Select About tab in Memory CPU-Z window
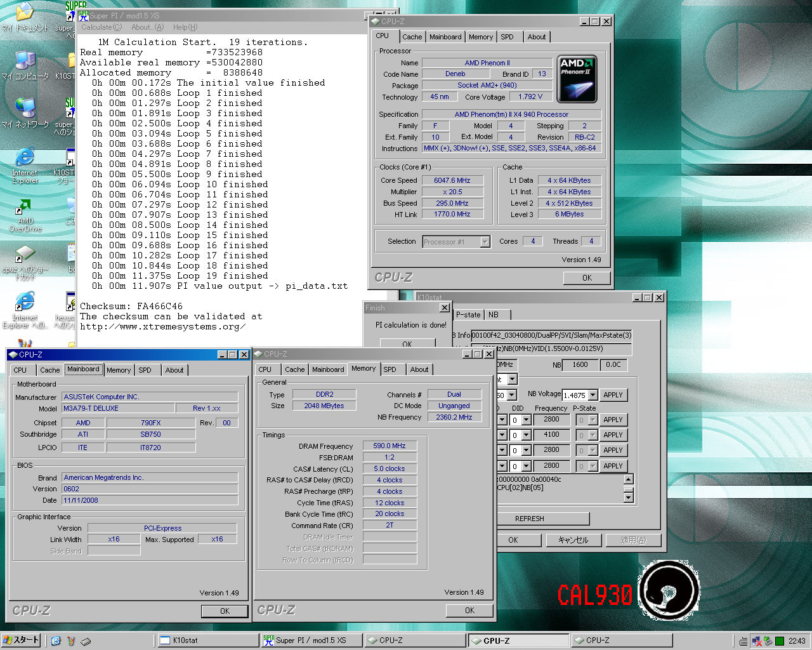812x650 pixels. pos(419,369)
